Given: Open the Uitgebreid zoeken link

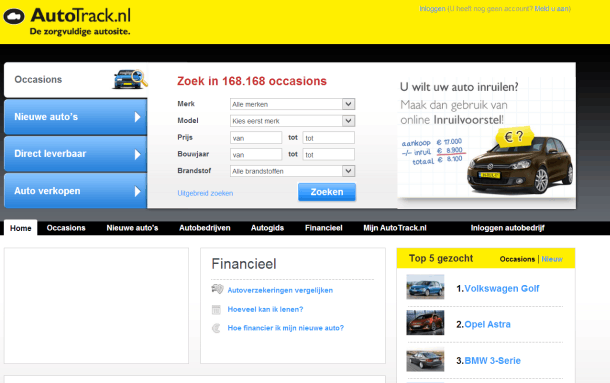Looking at the screenshot, I should point(205,193).
